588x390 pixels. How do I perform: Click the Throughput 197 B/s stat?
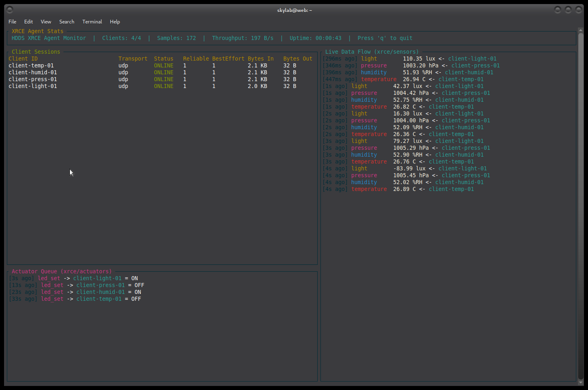point(242,38)
